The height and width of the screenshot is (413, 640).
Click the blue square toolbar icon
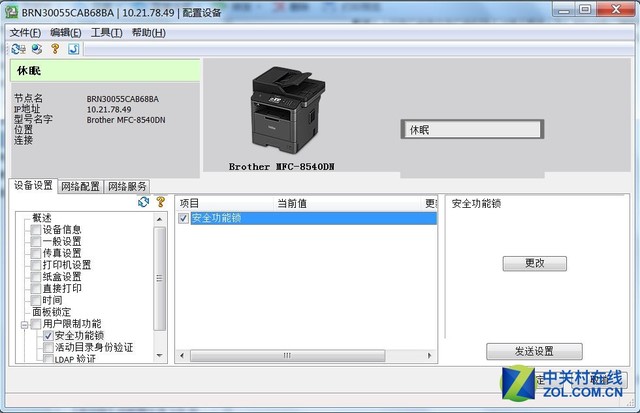[73, 49]
